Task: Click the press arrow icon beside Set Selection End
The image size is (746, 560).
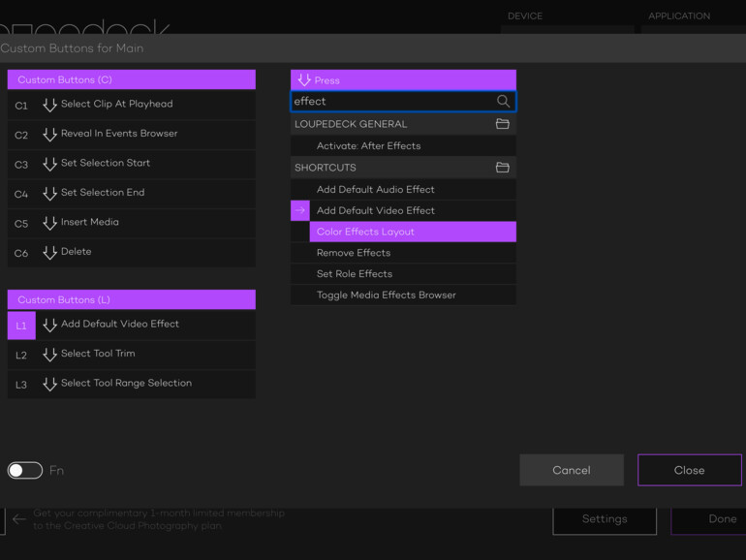Action: (50, 193)
